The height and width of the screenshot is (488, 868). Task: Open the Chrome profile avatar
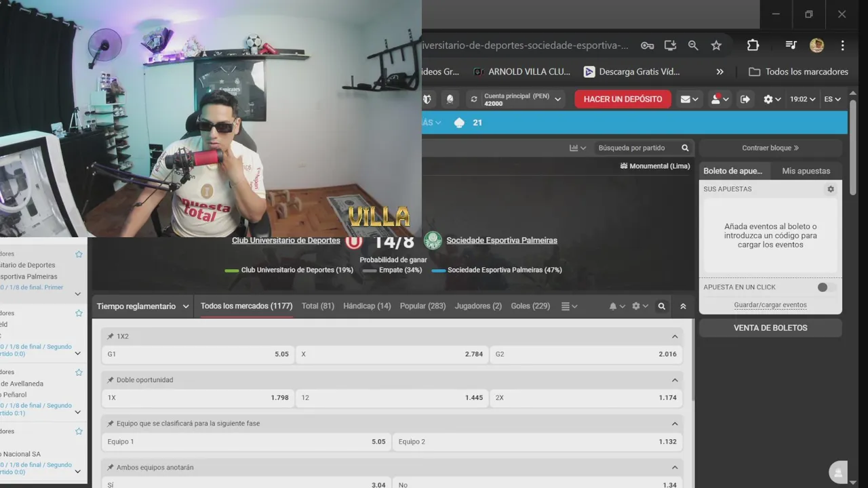pos(816,45)
